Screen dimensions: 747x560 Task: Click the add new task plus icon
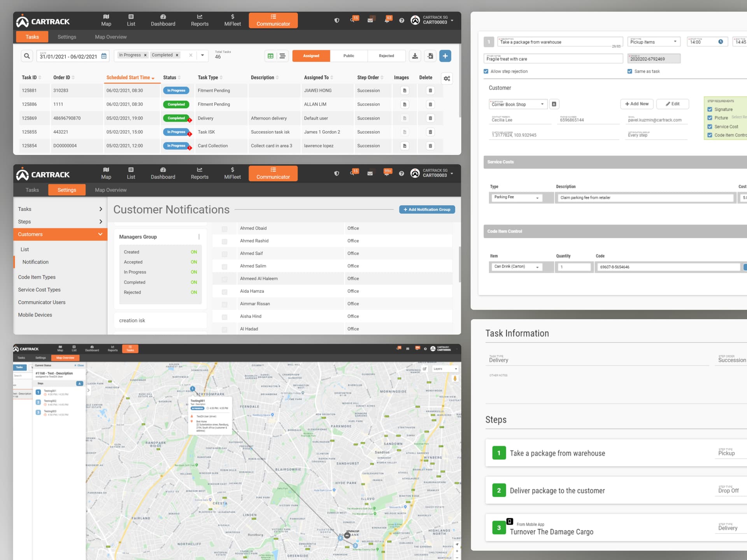(x=445, y=56)
